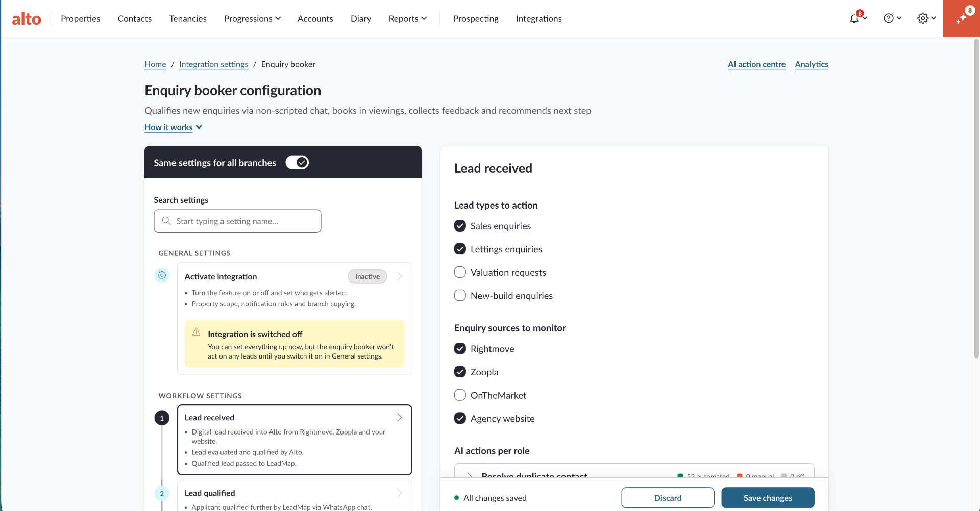
Task: Uncheck the Rightmove source
Action: pos(460,349)
